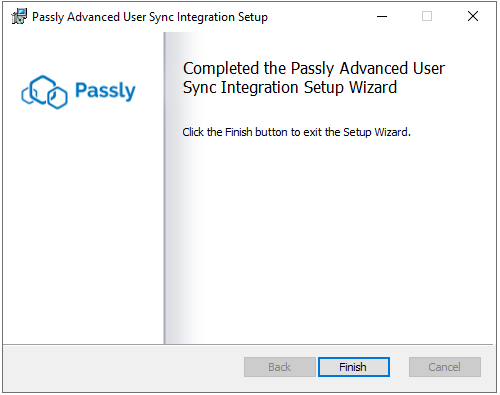
Task: Click the 'Click the Finish button' instruction sentence
Action: pyautogui.click(x=296, y=132)
